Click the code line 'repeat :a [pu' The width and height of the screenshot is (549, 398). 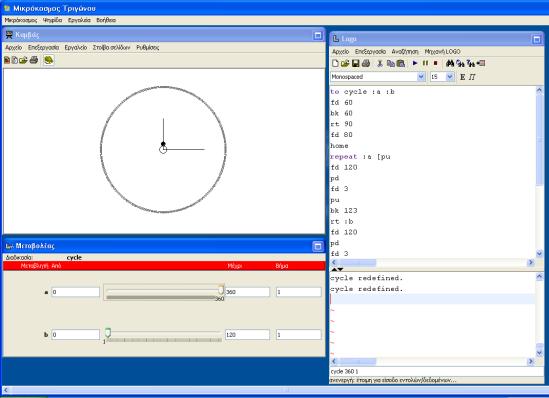(360, 156)
